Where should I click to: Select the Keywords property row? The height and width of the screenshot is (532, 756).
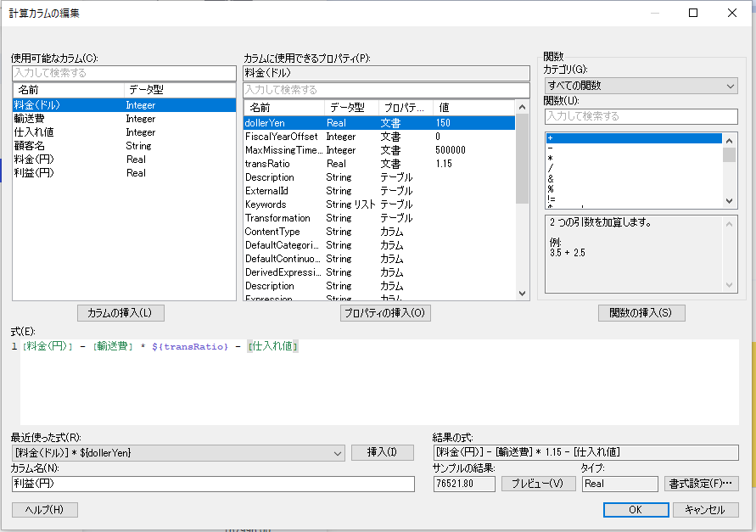coord(379,204)
